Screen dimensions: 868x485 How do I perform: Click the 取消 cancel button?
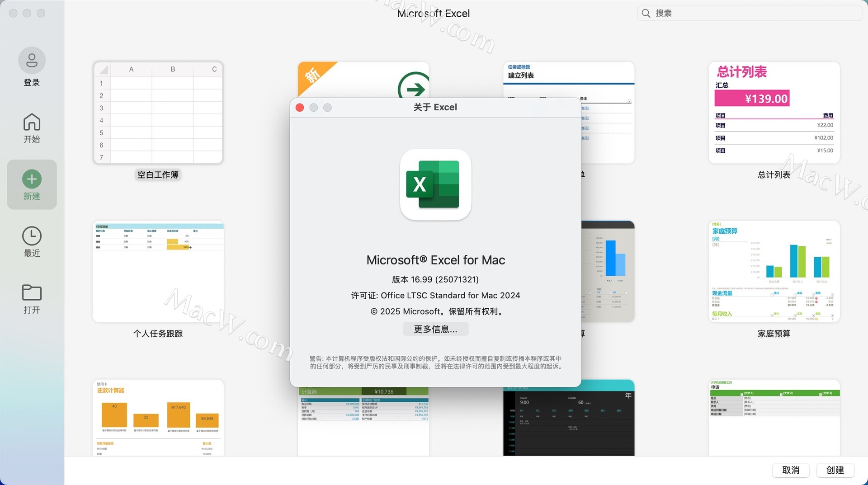[791, 470]
